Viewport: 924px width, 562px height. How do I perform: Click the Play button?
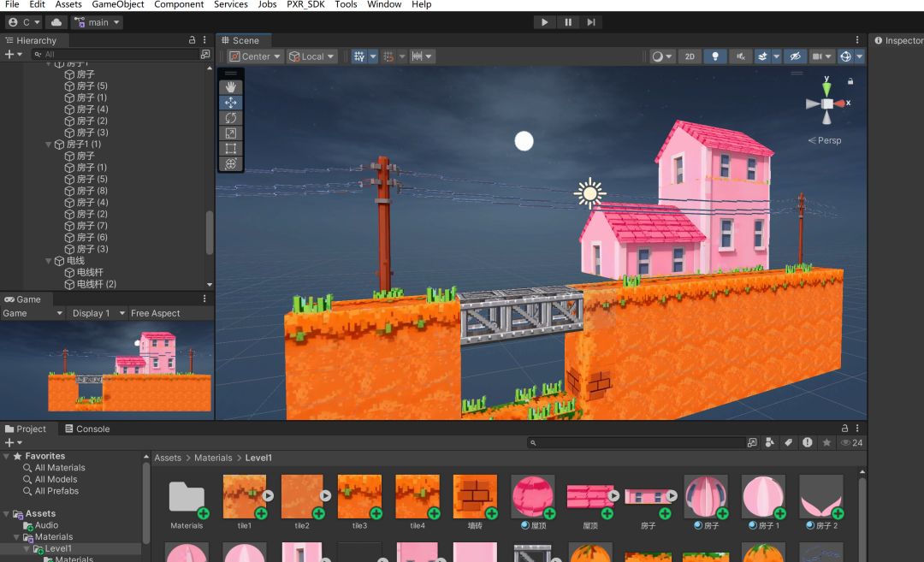pos(544,22)
